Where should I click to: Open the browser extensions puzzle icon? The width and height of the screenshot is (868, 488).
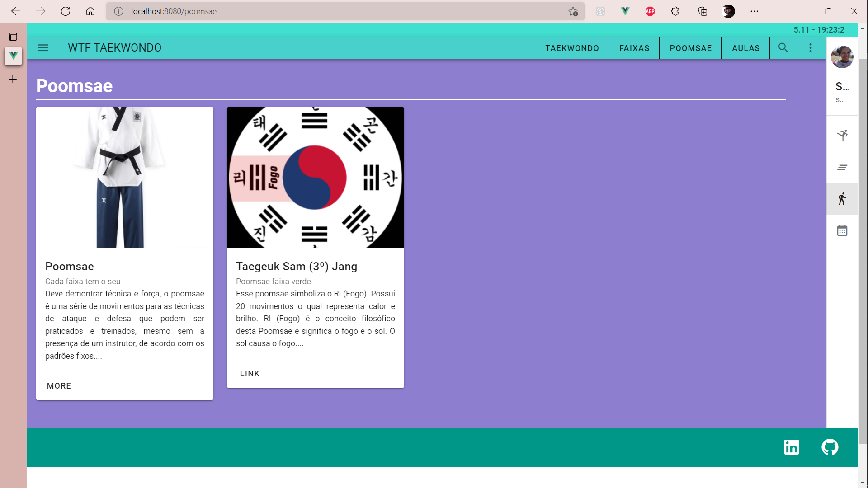coord(675,11)
